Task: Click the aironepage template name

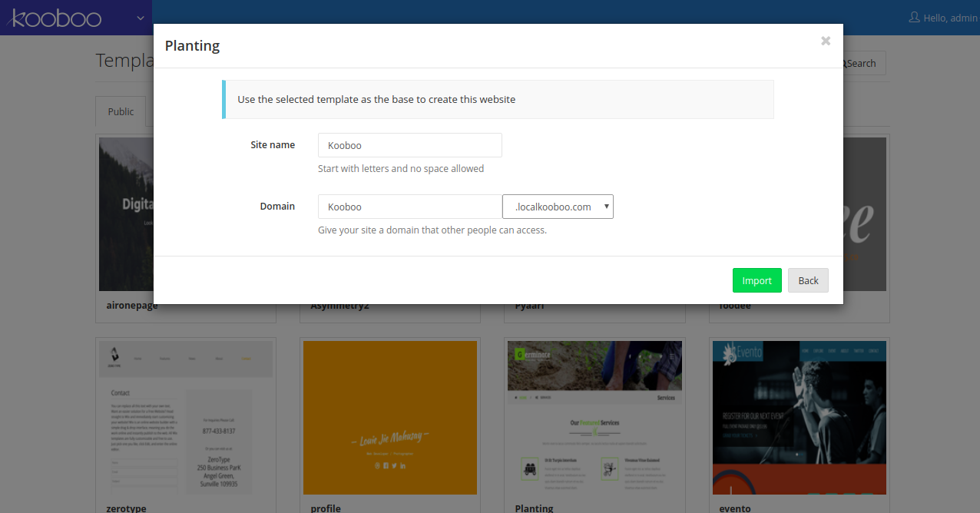Action: (x=131, y=306)
